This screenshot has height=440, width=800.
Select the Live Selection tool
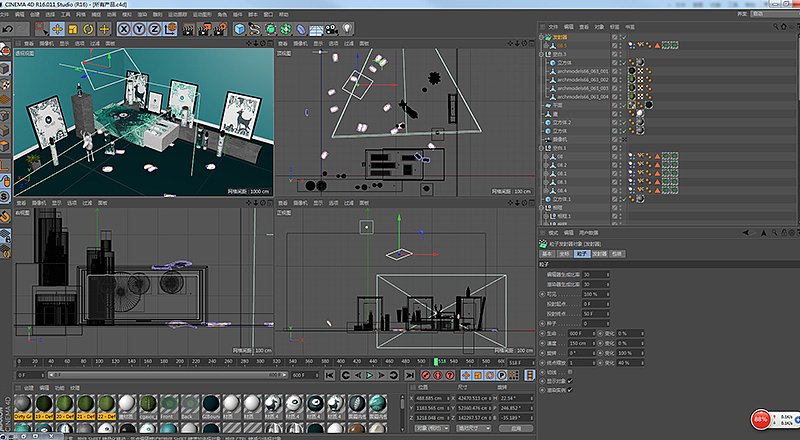tap(42, 29)
